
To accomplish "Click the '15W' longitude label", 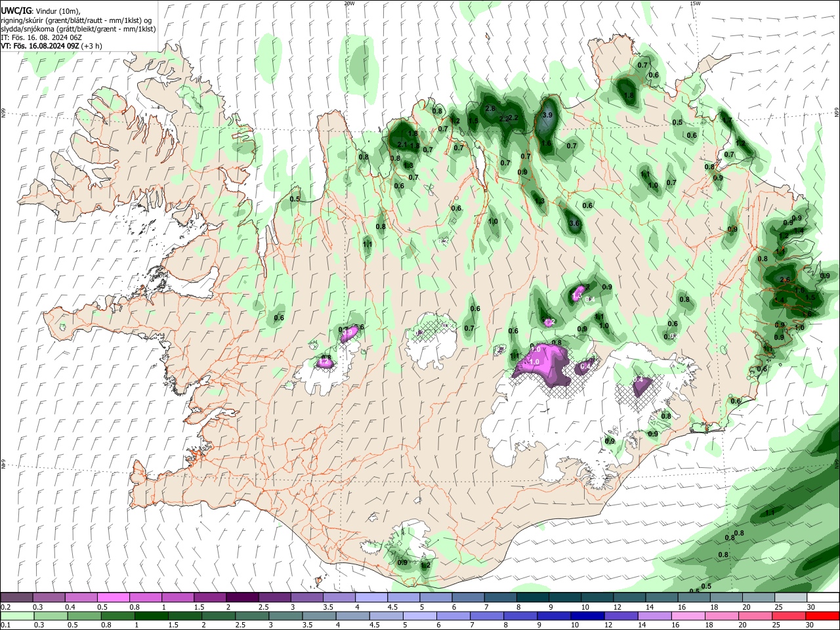I will click(x=695, y=3).
